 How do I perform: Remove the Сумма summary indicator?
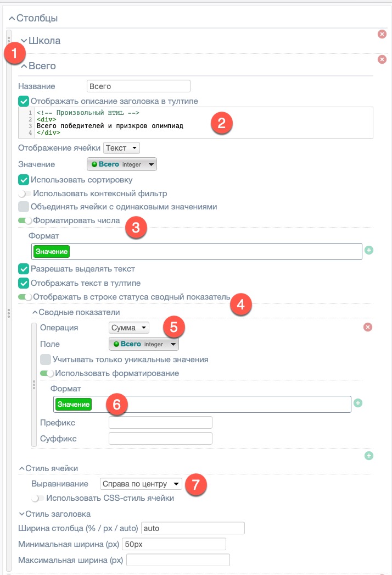pos(368,327)
